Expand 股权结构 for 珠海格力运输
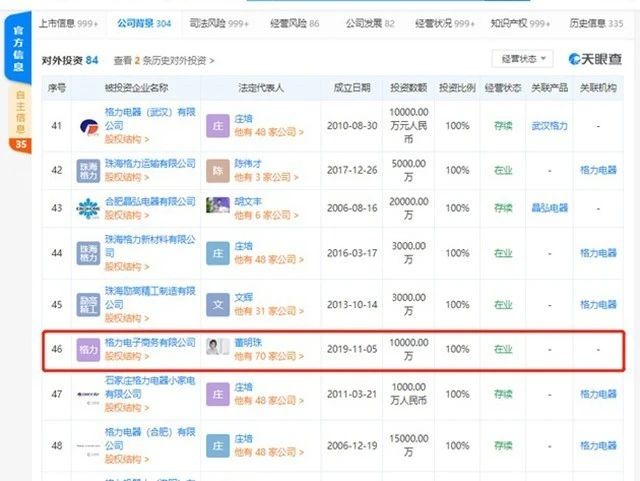The image size is (640, 481). pyautogui.click(x=127, y=177)
